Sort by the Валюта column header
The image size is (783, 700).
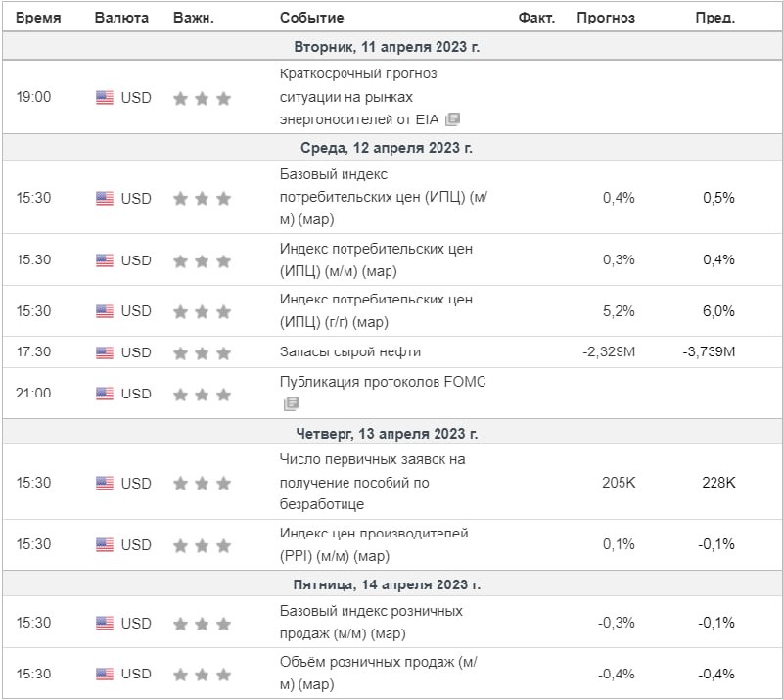click(x=121, y=18)
